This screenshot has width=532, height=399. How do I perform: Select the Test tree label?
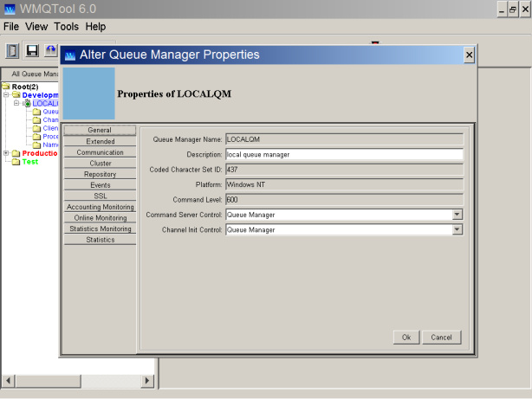pyautogui.click(x=30, y=162)
